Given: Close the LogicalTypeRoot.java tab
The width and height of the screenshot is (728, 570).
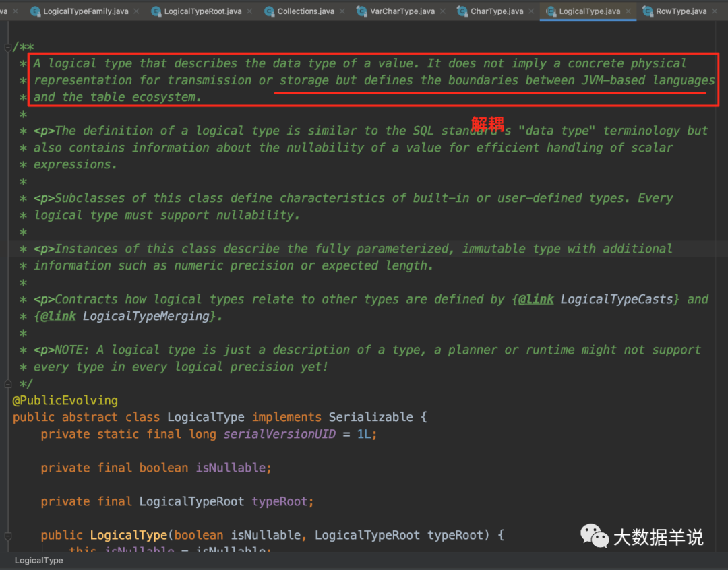Looking at the screenshot, I should coord(249,11).
